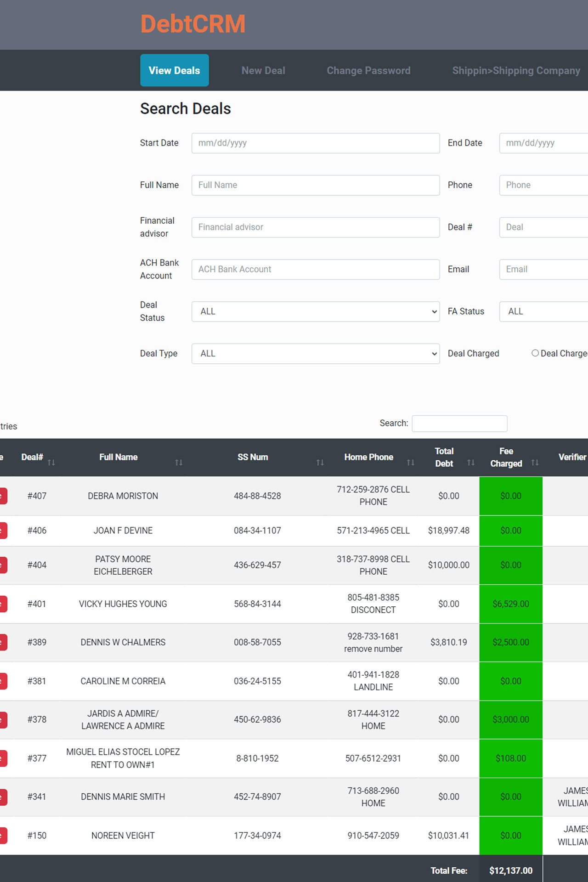Screen dimensions: 588x882
Task: Sort the Total Debt column
Action: click(471, 462)
